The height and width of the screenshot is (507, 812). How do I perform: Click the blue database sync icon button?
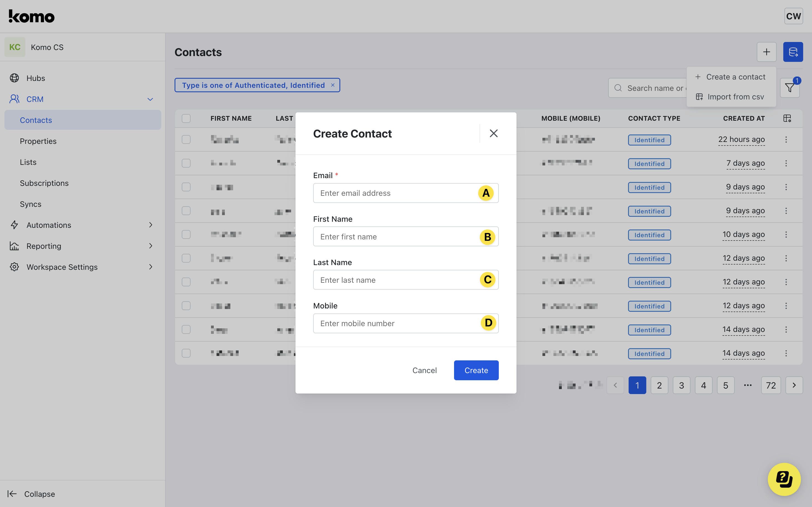(x=793, y=52)
